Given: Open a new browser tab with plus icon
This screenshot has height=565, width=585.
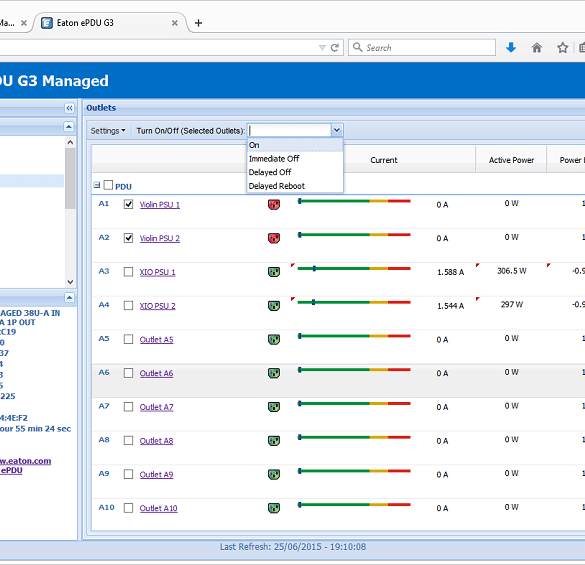Looking at the screenshot, I should [x=198, y=23].
